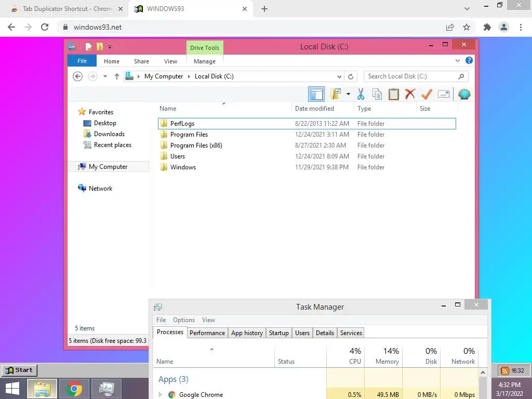Open Explorer help question mark icon
Viewport: 532px width, 399px height.
[x=469, y=60]
